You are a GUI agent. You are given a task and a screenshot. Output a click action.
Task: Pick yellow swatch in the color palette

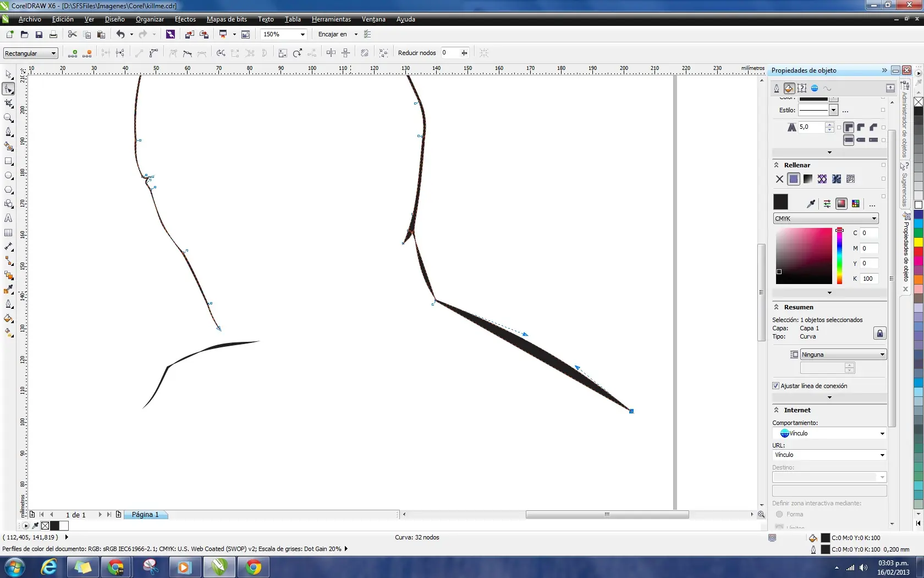point(918,242)
